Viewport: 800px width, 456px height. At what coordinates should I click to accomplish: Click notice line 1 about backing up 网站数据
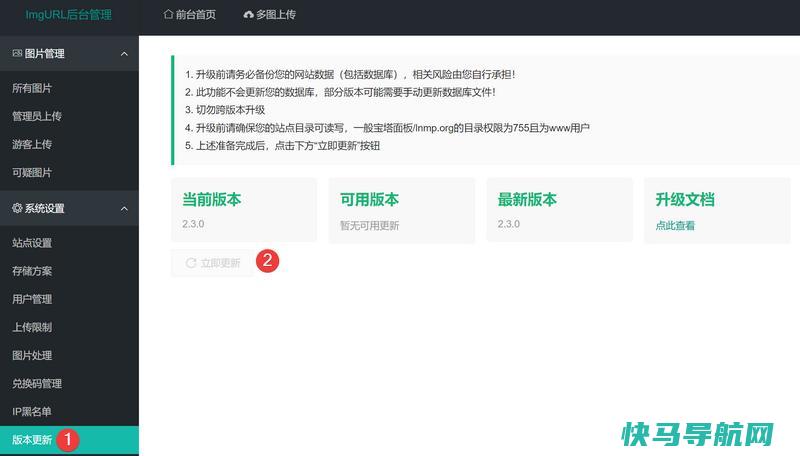point(350,74)
